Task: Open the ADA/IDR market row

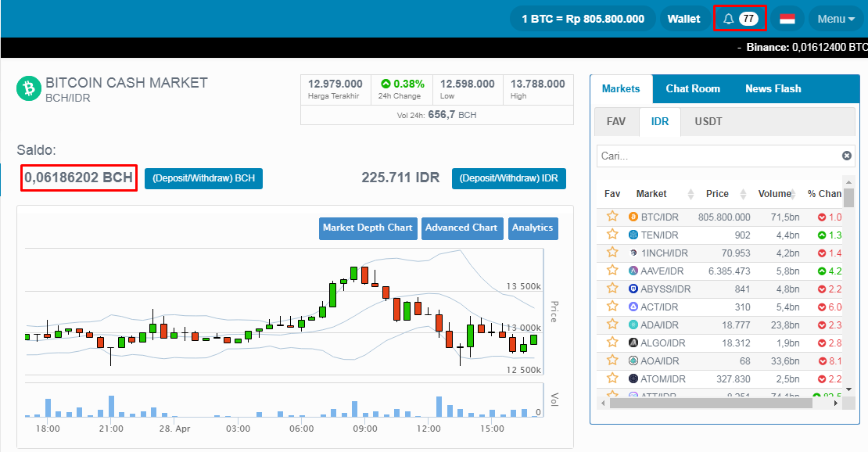Action: coord(719,325)
